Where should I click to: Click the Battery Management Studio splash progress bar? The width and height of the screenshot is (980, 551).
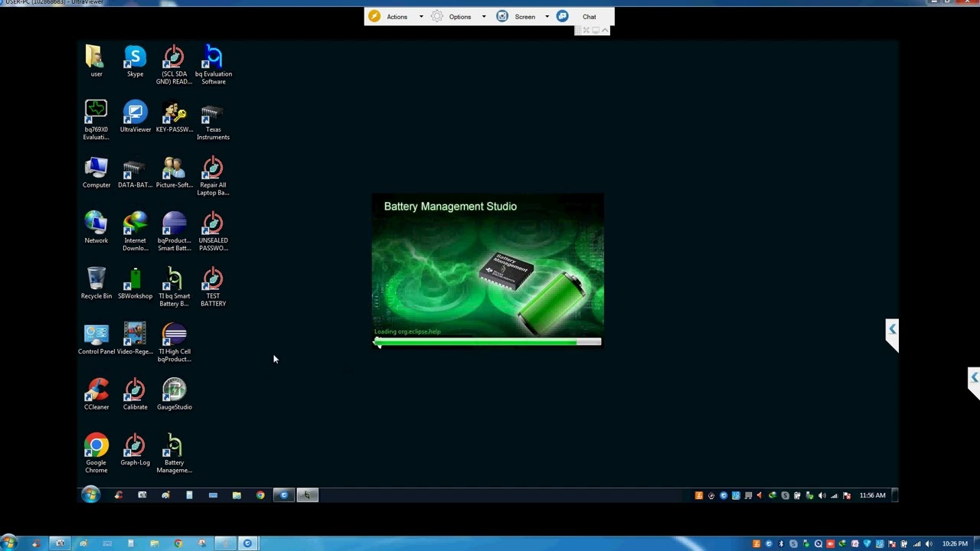(x=488, y=342)
